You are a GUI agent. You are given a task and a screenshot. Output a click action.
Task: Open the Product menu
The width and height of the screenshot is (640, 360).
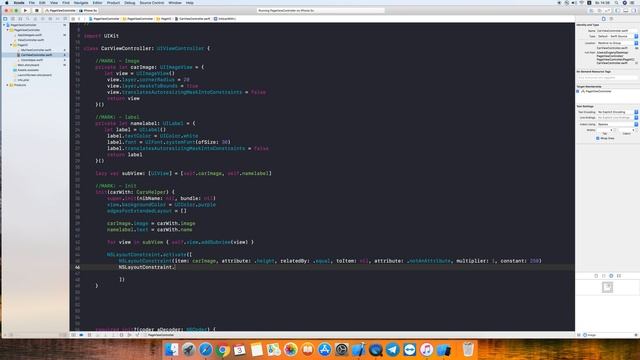(x=113, y=3)
